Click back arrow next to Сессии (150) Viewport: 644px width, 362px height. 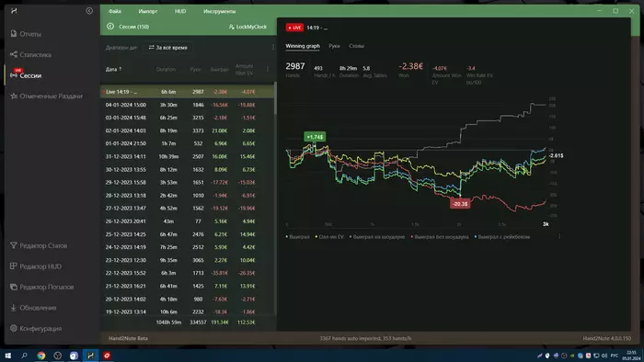(x=110, y=27)
